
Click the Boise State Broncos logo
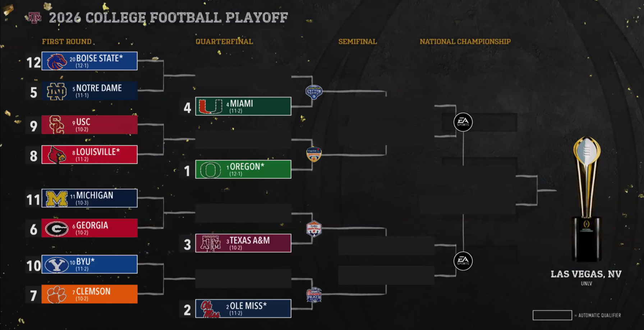pos(57,61)
